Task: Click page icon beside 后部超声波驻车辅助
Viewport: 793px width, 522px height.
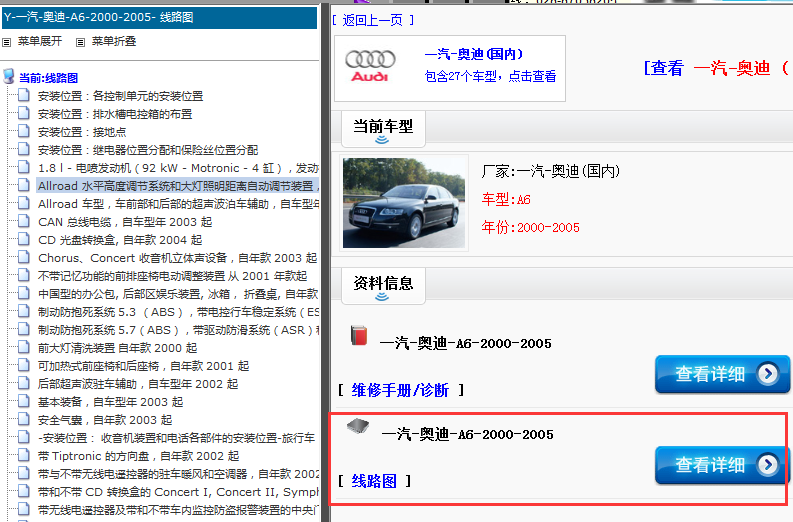Action: click(24, 383)
